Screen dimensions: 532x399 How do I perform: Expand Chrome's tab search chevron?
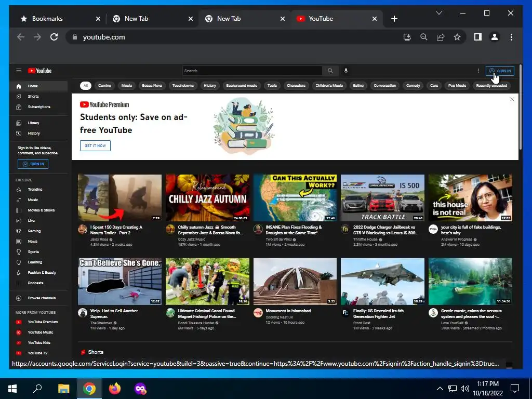tap(438, 13)
